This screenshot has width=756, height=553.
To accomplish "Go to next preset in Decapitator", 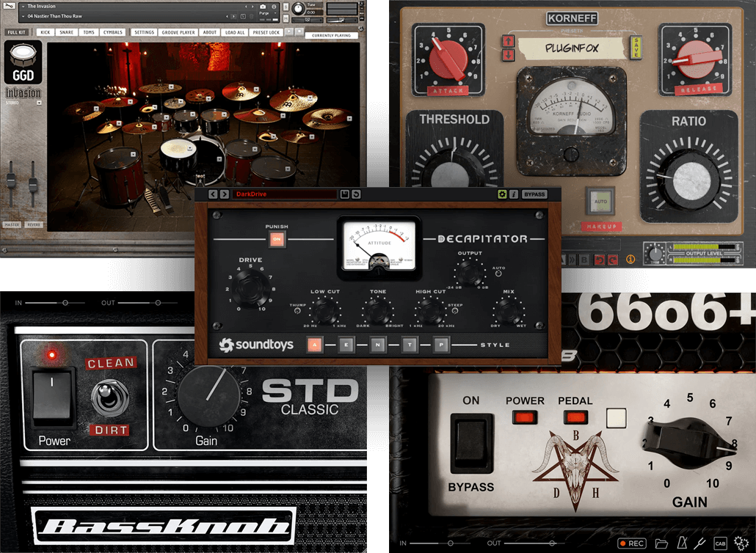I will [x=224, y=194].
